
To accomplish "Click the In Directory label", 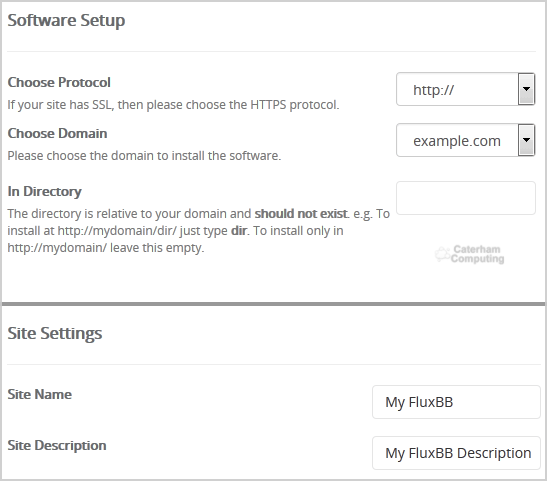I will (x=45, y=191).
